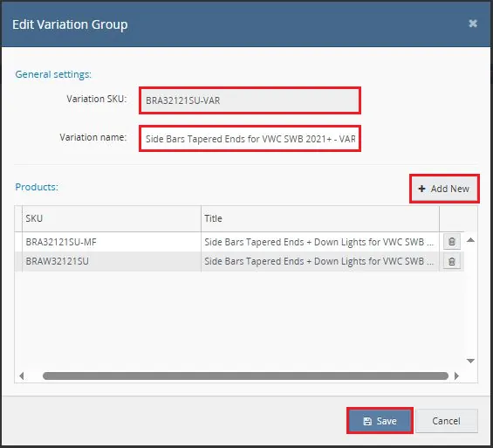Edit the Variation name field

pyautogui.click(x=250, y=139)
